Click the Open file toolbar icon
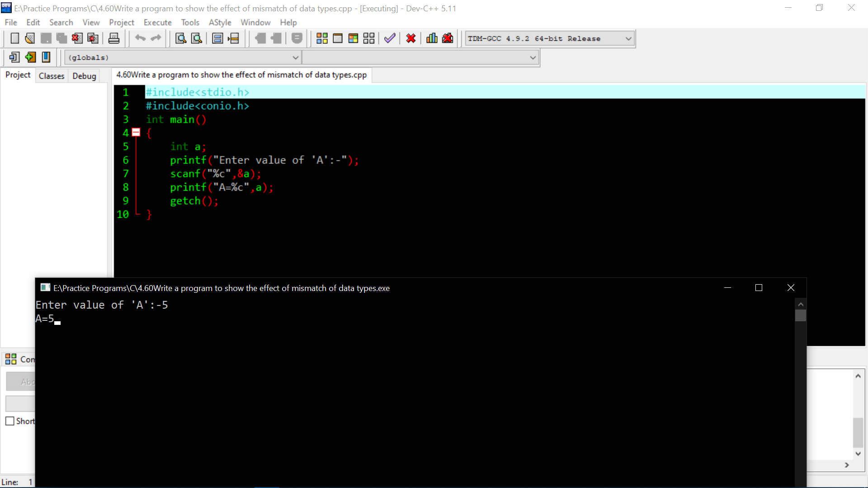 tap(30, 38)
